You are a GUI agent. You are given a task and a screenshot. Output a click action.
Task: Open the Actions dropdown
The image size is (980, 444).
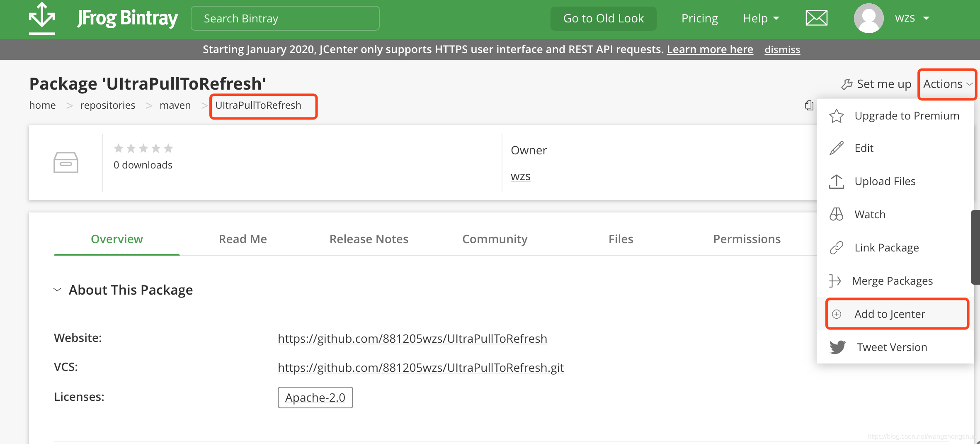(x=947, y=84)
